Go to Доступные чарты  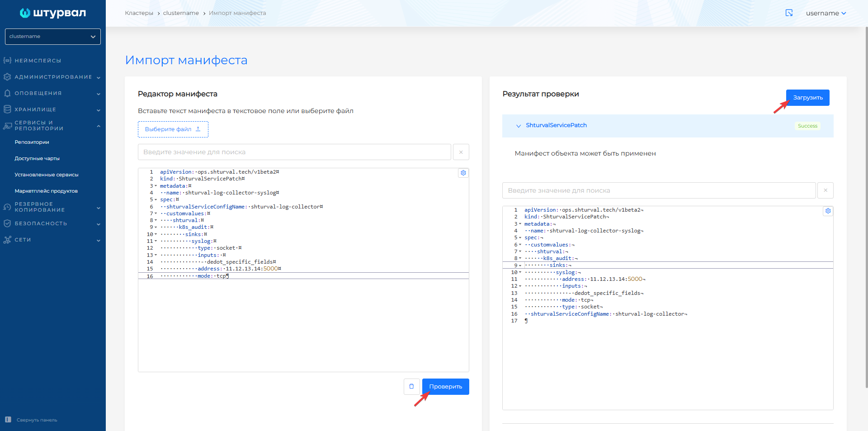coord(37,158)
